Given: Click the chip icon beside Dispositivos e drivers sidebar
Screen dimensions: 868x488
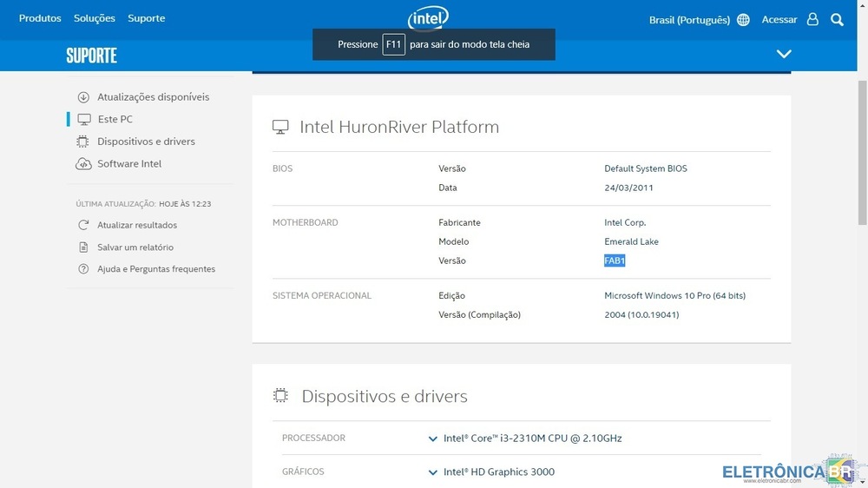Looking at the screenshot, I should click(x=83, y=142).
